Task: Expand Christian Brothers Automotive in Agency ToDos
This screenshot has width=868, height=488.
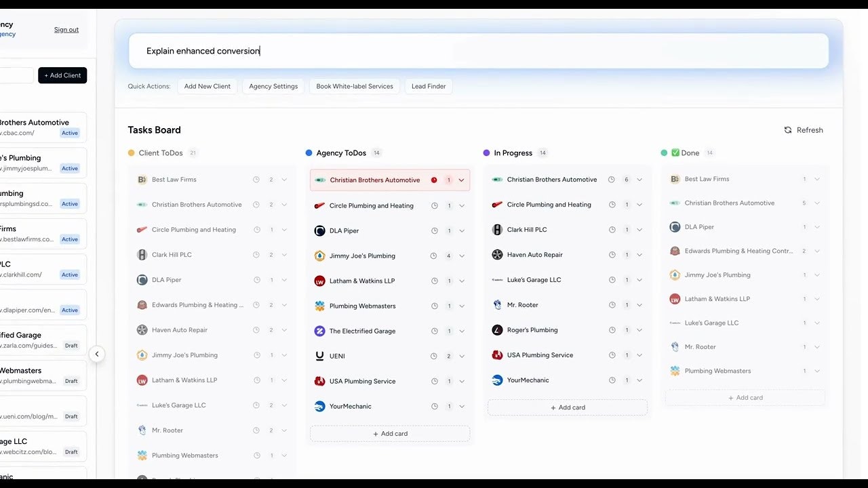Action: [462, 180]
